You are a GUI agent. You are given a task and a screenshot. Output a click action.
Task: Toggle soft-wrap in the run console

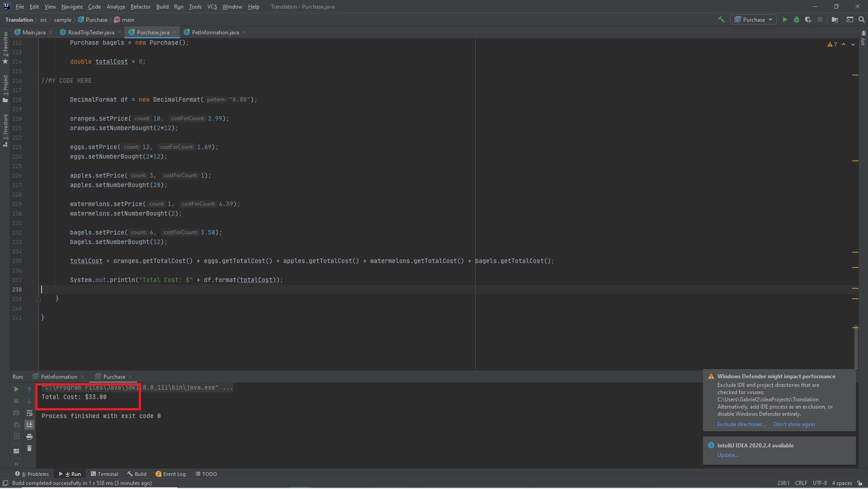coord(29,413)
